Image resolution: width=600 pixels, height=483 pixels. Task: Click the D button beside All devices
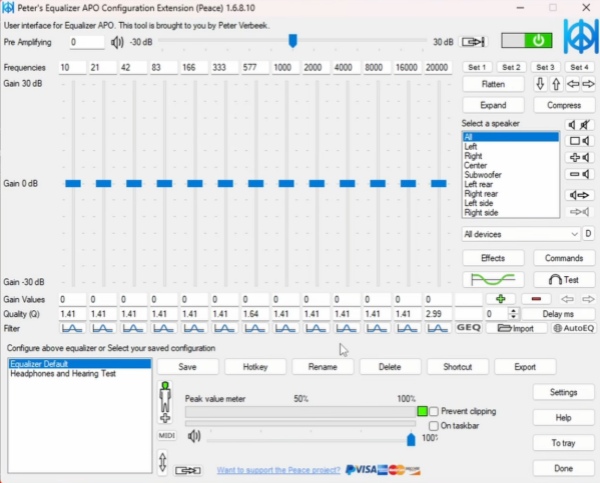pyautogui.click(x=589, y=233)
